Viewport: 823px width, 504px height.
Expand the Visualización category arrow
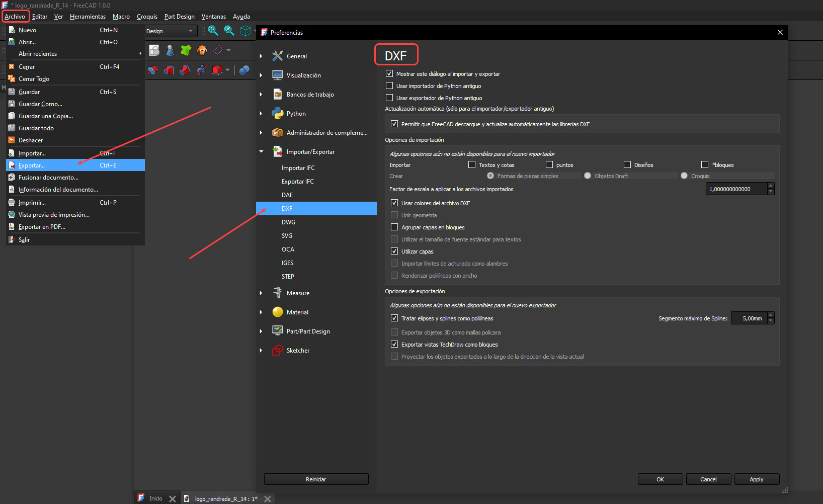tap(261, 75)
